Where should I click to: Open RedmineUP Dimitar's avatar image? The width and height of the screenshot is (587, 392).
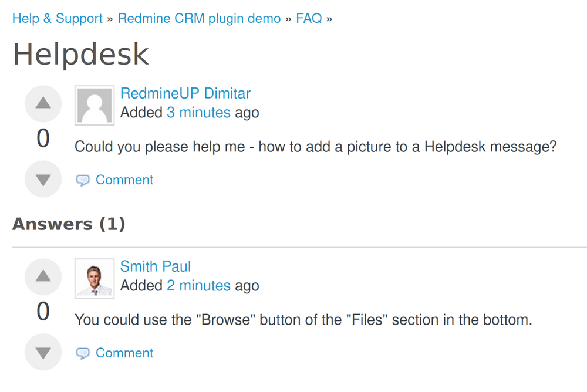tap(95, 106)
